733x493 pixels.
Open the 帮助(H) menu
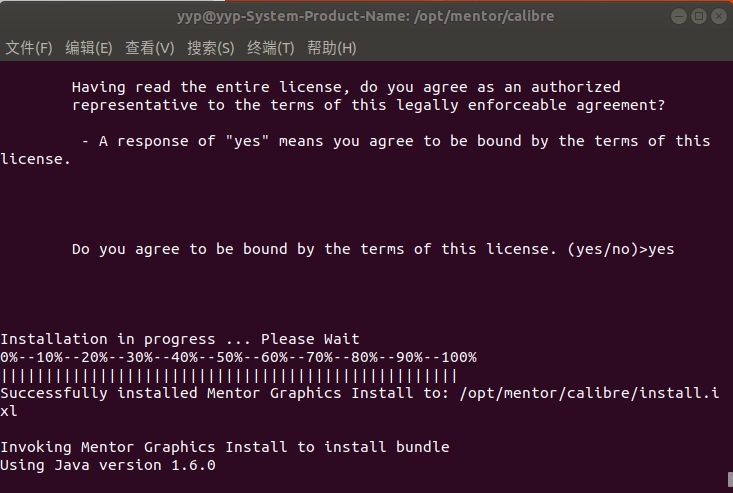331,48
